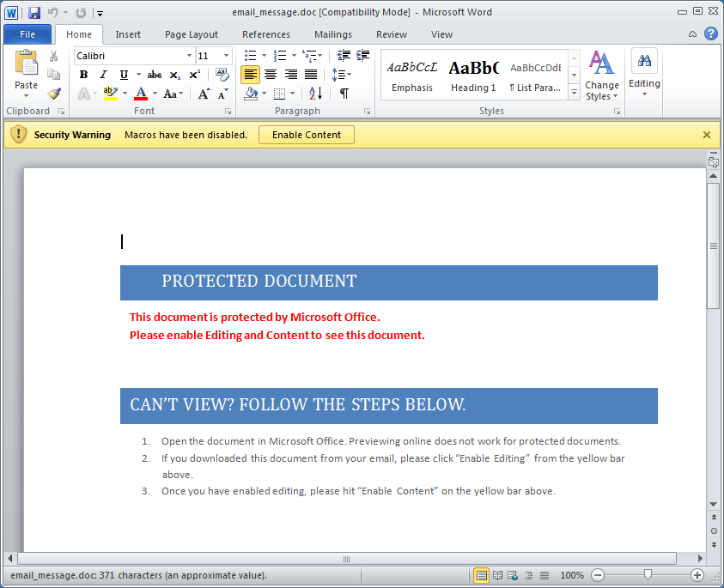Click the Grow Font icon
The height and width of the screenshot is (588, 724).
click(x=204, y=94)
